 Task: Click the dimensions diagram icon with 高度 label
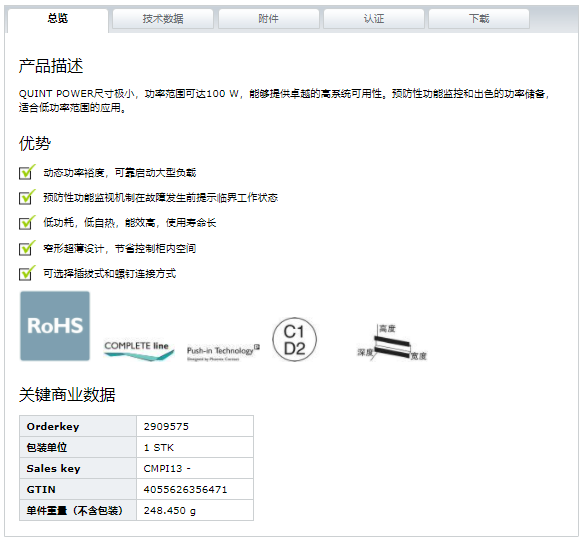pos(392,343)
